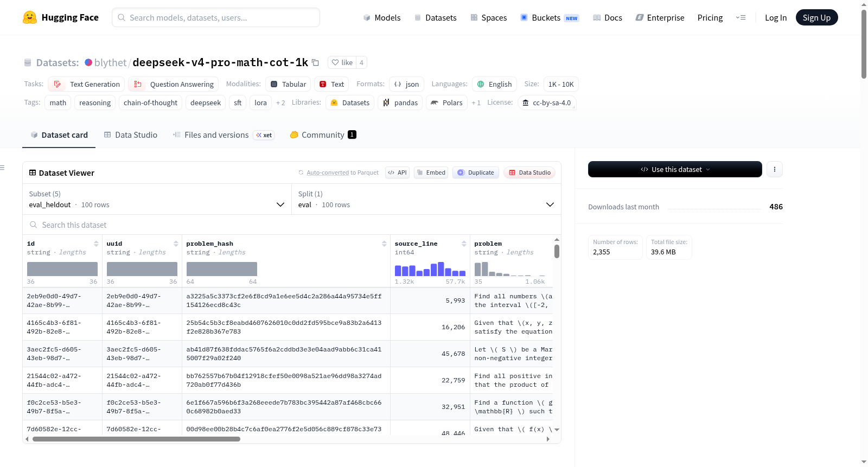Image resolution: width=868 pixels, height=467 pixels.
Task: Click the table horizontal scrollbar
Action: 136,439
